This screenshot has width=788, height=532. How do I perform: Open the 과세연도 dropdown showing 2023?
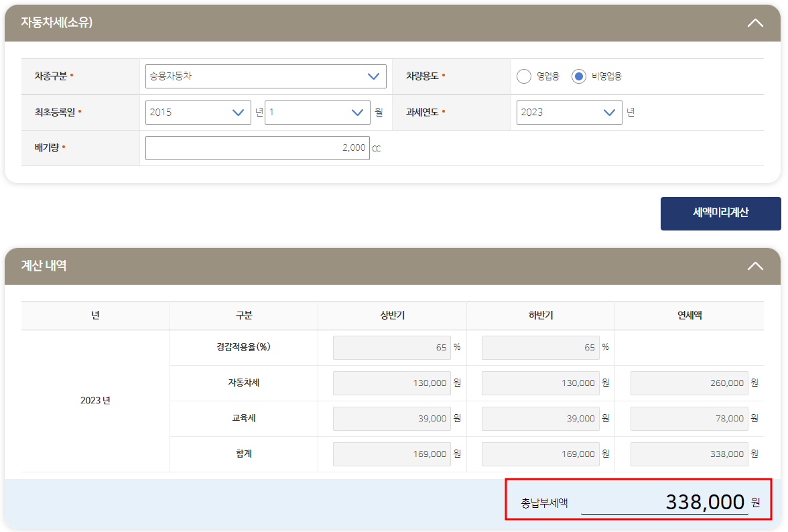pyautogui.click(x=569, y=112)
